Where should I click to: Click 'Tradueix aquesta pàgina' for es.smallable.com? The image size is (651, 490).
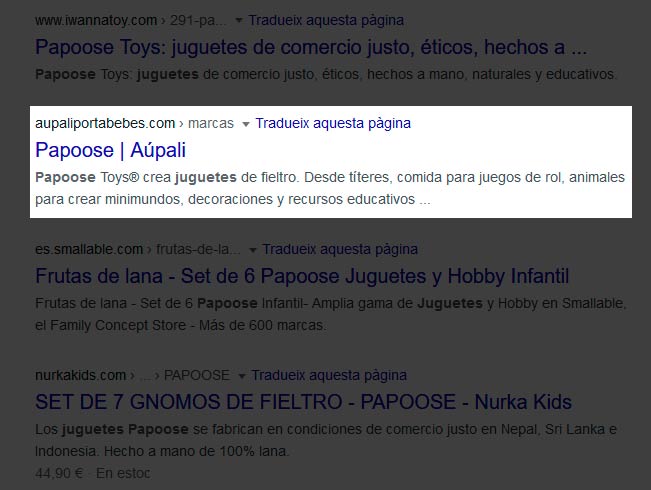tap(340, 249)
